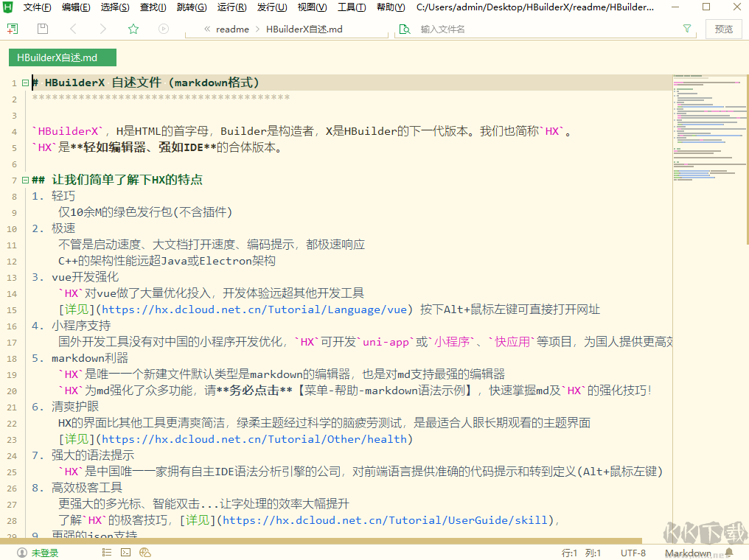Click the 未登录 login link
The width and height of the screenshot is (749, 560).
[x=45, y=553]
